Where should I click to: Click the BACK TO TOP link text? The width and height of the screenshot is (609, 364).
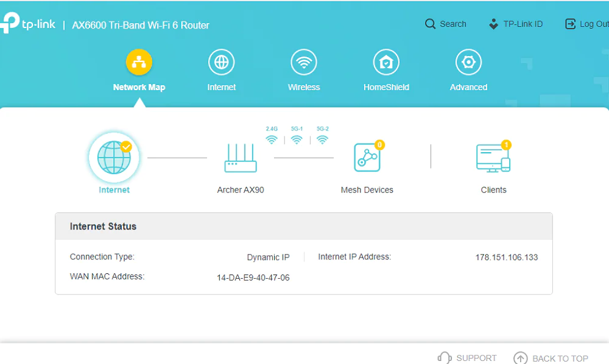pyautogui.click(x=560, y=359)
